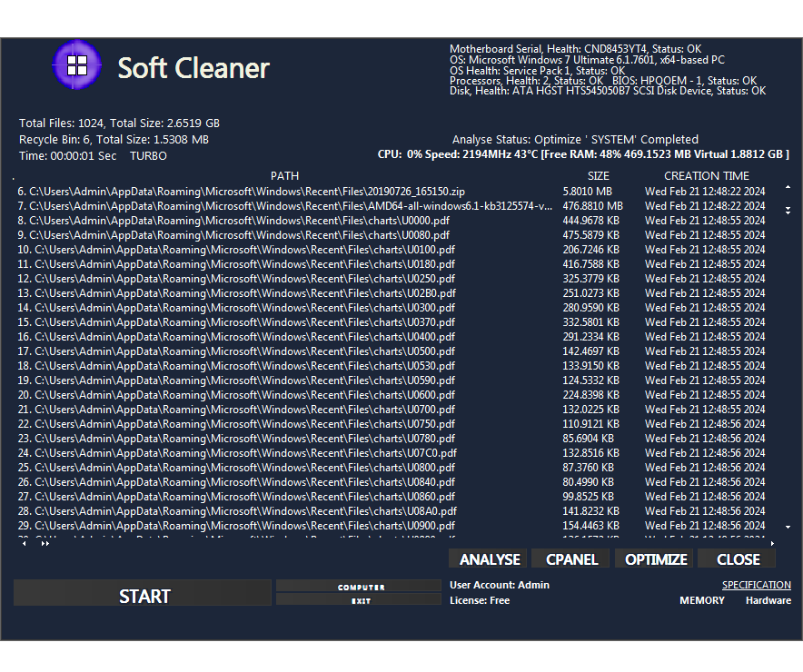Click the TURBO label
This screenshot has height=672, width=803.
coord(148,156)
